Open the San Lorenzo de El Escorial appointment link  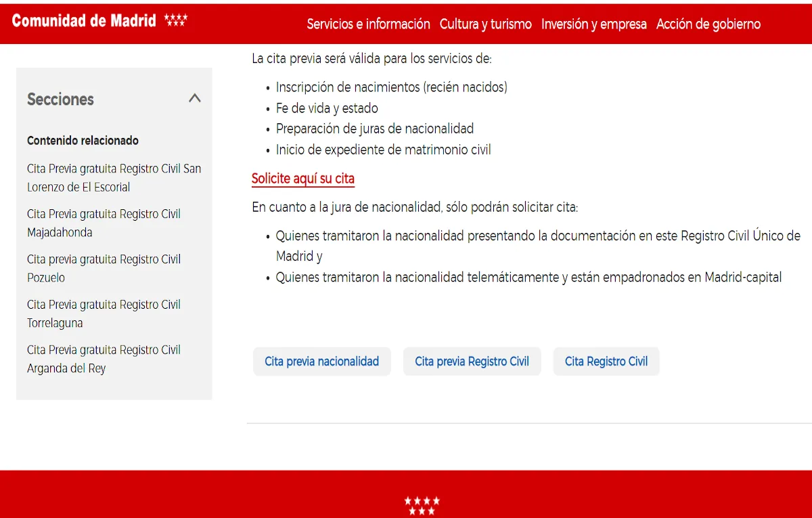[x=114, y=177]
